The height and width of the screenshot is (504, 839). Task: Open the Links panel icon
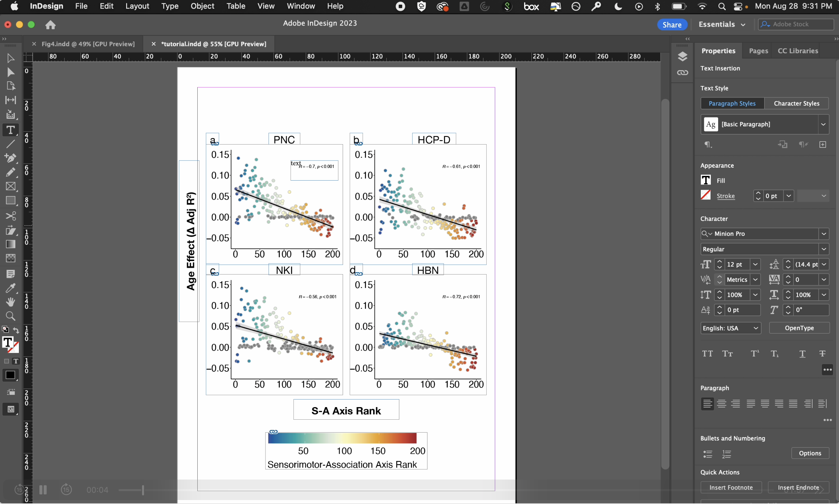point(682,73)
